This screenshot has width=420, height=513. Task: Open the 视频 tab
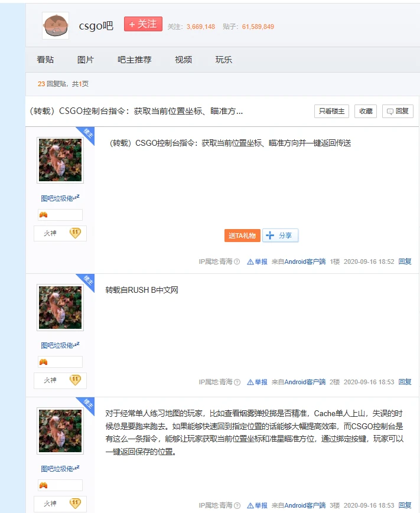183,60
